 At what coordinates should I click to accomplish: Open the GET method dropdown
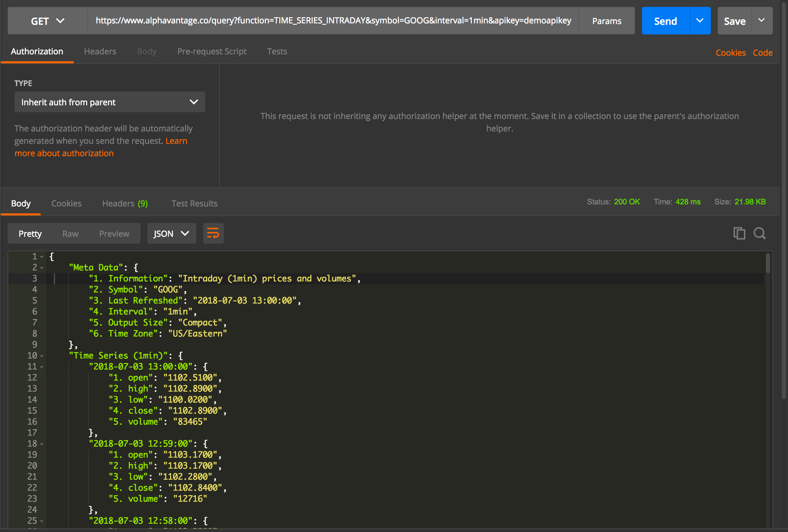(x=48, y=21)
